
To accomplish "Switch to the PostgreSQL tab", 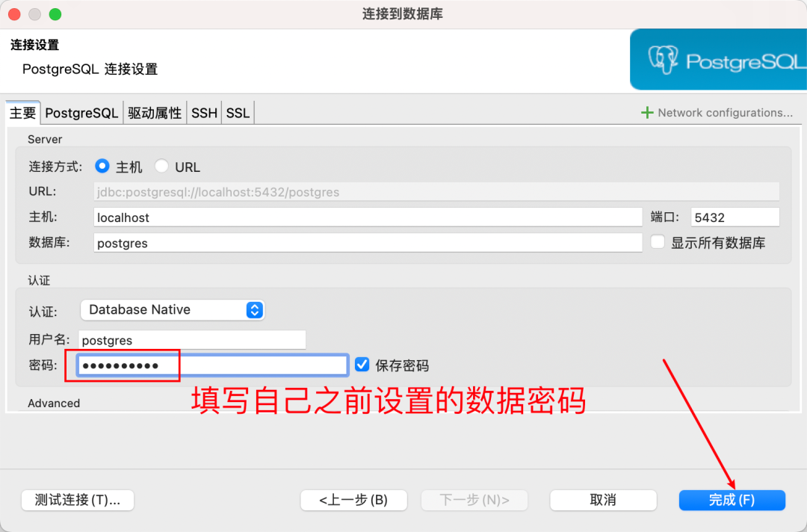I will click(81, 113).
